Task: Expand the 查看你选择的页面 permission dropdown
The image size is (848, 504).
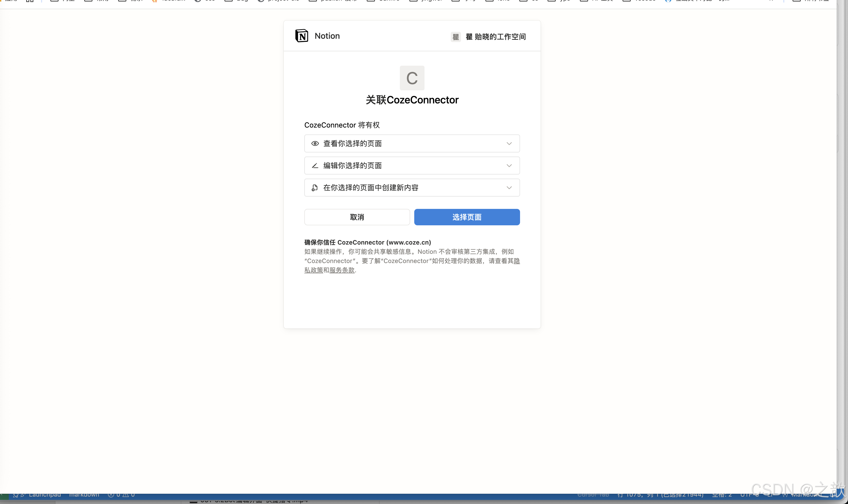Action: pyautogui.click(x=509, y=143)
